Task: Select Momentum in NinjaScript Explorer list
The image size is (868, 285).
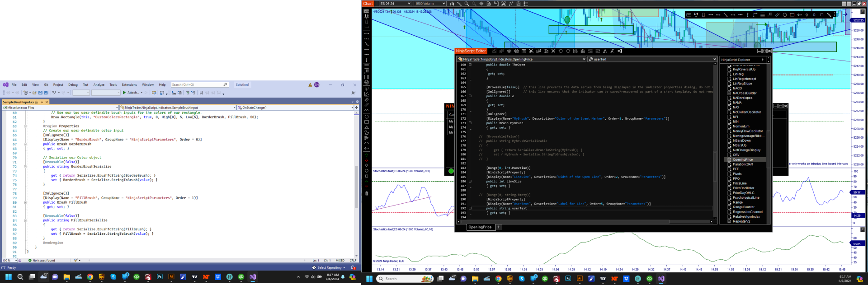Action: pyautogui.click(x=741, y=126)
